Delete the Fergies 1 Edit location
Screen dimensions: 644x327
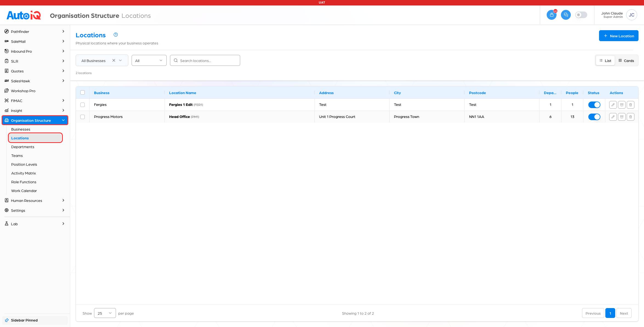point(631,105)
